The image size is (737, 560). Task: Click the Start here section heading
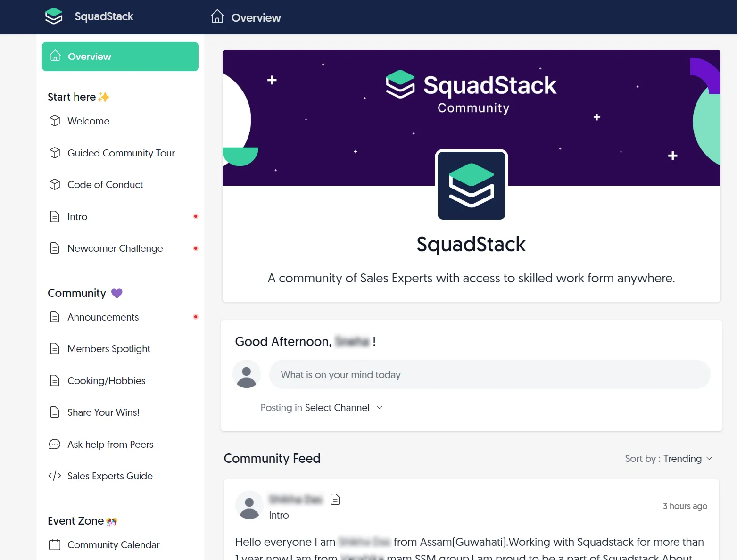click(x=72, y=97)
